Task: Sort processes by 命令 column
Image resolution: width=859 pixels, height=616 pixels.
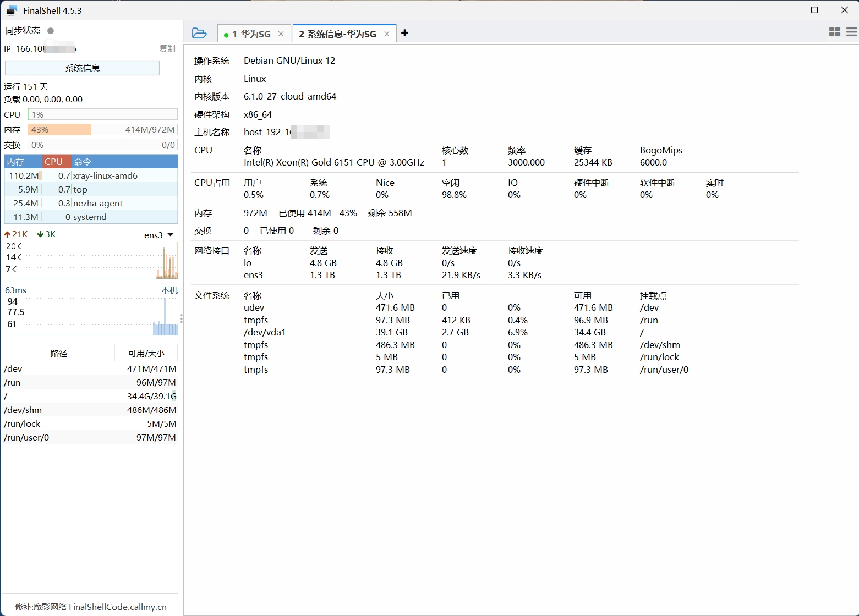Action: pos(124,162)
